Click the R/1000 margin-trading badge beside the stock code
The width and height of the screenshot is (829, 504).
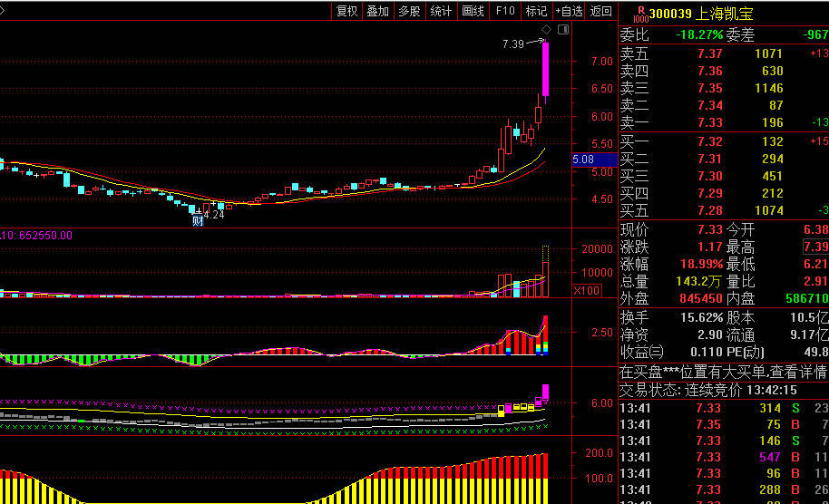[x=639, y=15]
